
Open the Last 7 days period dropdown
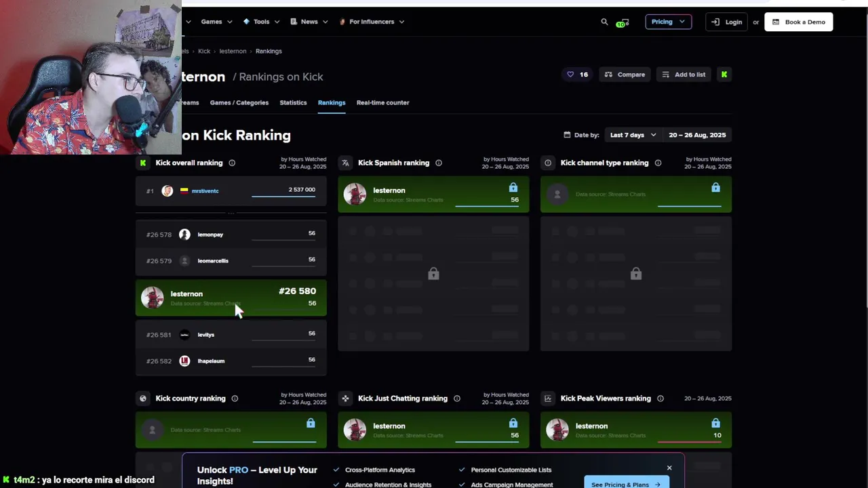pyautogui.click(x=633, y=135)
